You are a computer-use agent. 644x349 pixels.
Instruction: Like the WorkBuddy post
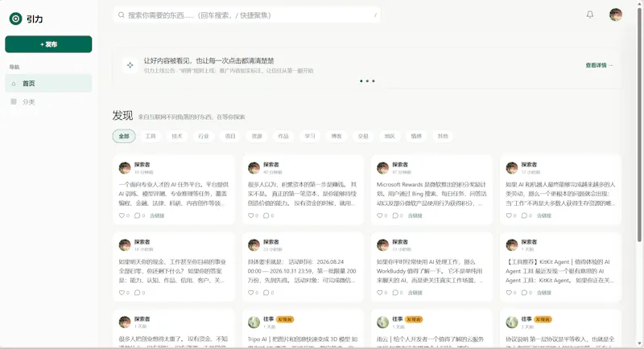click(x=382, y=293)
